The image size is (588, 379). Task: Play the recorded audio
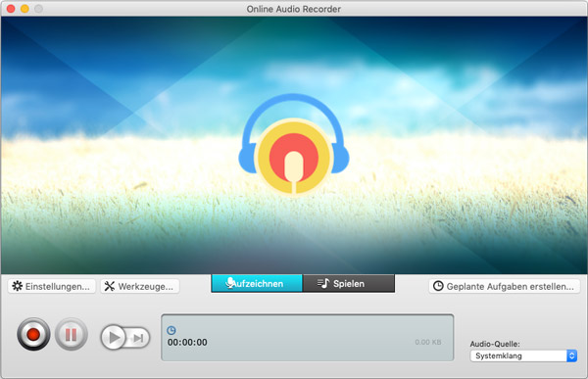tap(114, 338)
